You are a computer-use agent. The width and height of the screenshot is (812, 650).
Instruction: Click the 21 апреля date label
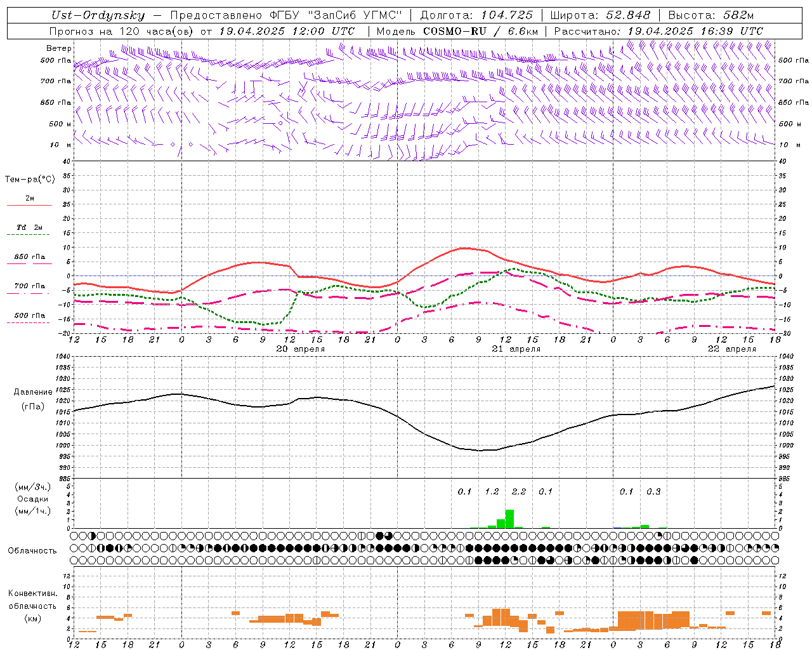[x=516, y=349]
